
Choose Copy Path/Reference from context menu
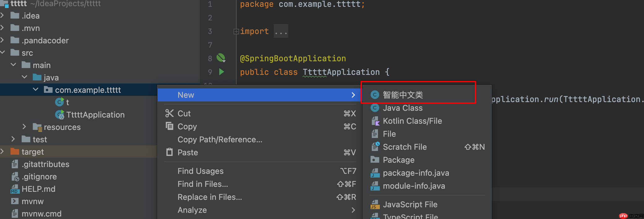click(220, 140)
